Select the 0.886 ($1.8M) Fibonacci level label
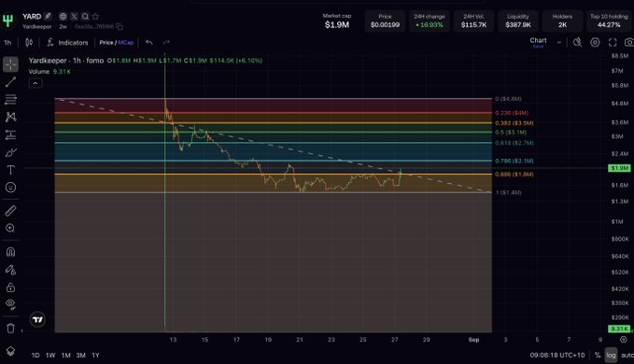The image size is (634, 364). tap(514, 175)
